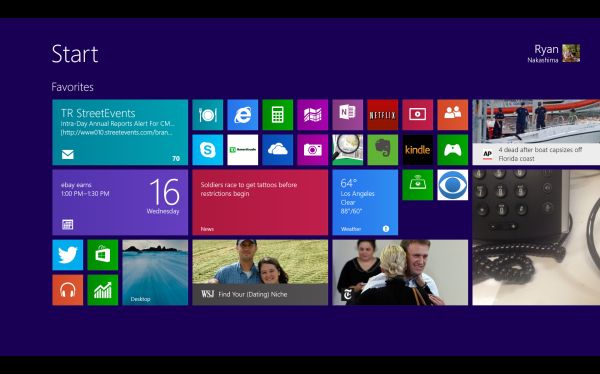Screen dimensions: 600x374
Task: Open the Windows Store tile
Action: 103,255
